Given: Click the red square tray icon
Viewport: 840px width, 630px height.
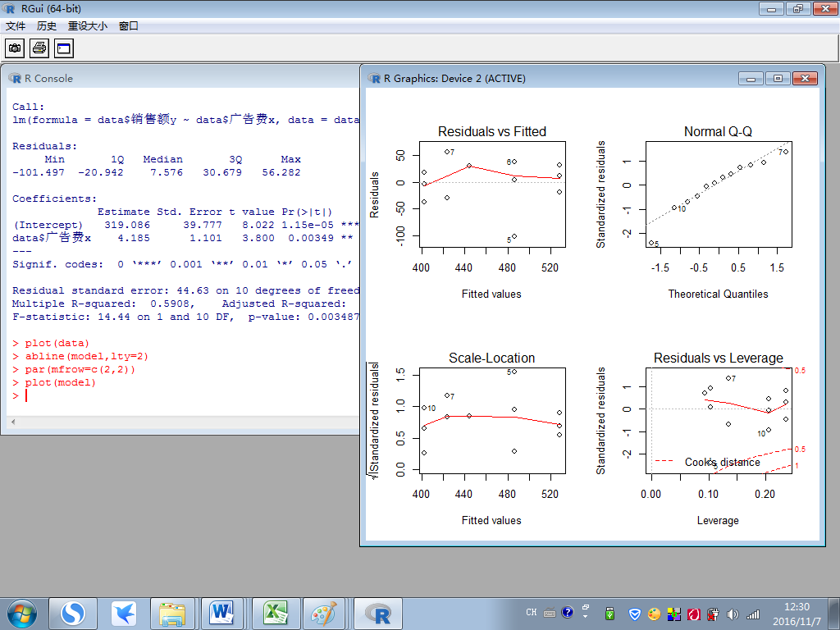Looking at the screenshot, I should 693,614.
